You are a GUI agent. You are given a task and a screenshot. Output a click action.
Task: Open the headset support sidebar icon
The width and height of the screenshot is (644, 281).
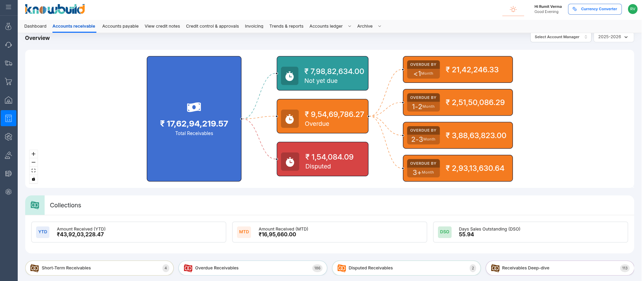[9, 45]
